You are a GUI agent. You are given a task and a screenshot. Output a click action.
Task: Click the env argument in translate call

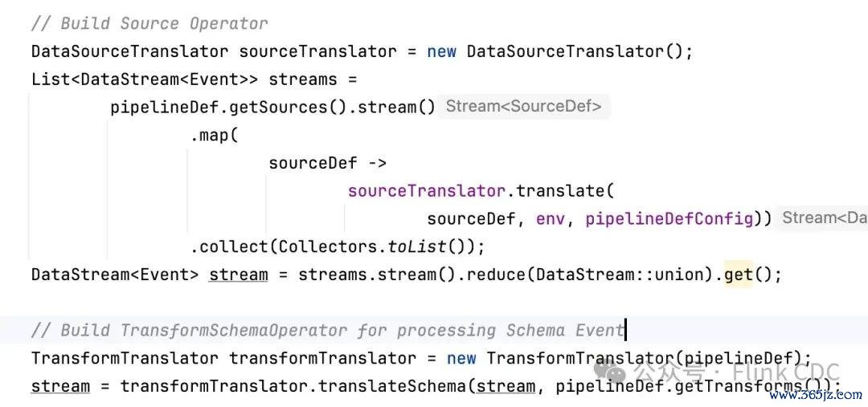point(551,219)
